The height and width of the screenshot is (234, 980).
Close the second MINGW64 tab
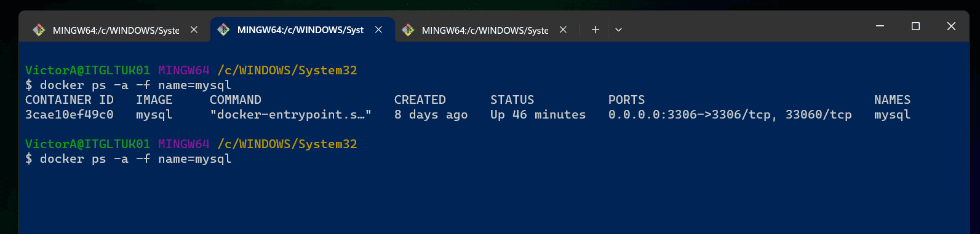pyautogui.click(x=378, y=29)
